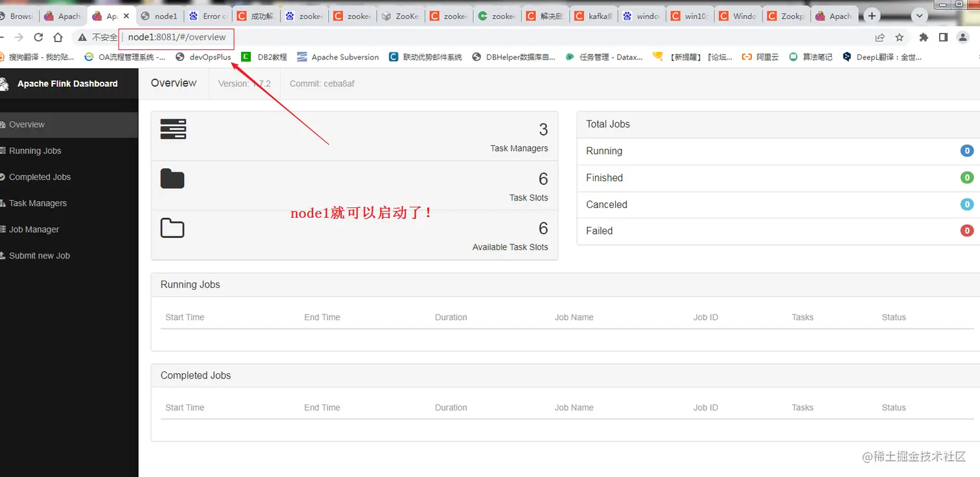Click Tasks column in Running Jobs table
This screenshot has width=980, height=477.
click(802, 318)
